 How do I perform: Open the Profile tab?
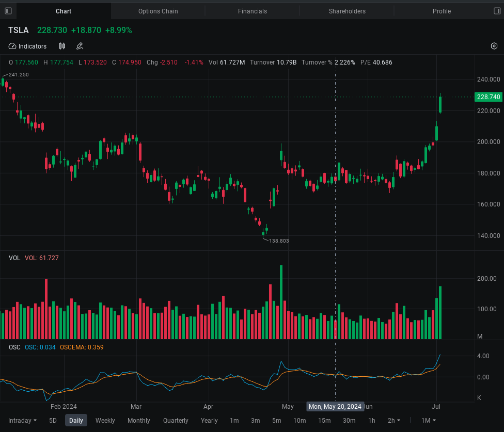(442, 11)
